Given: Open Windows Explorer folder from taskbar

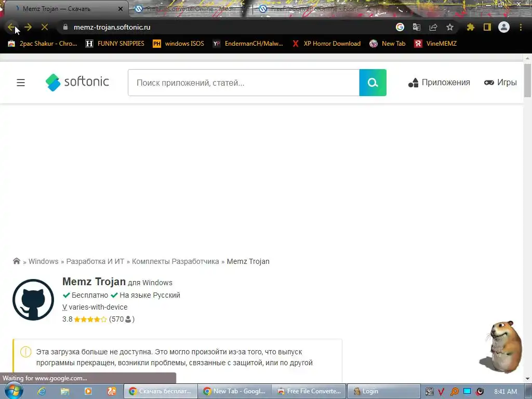Looking at the screenshot, I should tap(65, 391).
